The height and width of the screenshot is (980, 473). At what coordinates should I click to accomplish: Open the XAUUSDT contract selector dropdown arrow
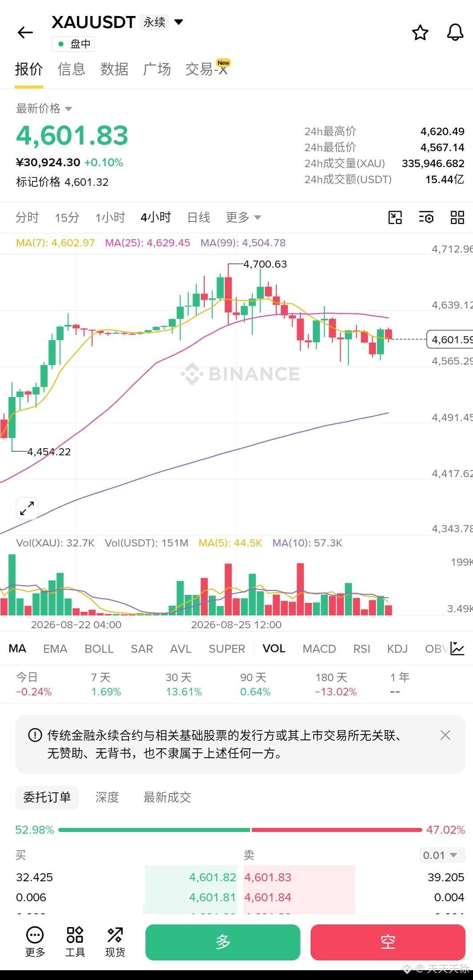coord(179,22)
